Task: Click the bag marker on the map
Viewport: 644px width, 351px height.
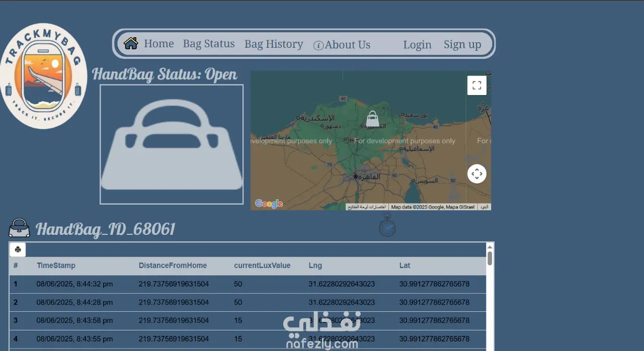Action: click(373, 119)
